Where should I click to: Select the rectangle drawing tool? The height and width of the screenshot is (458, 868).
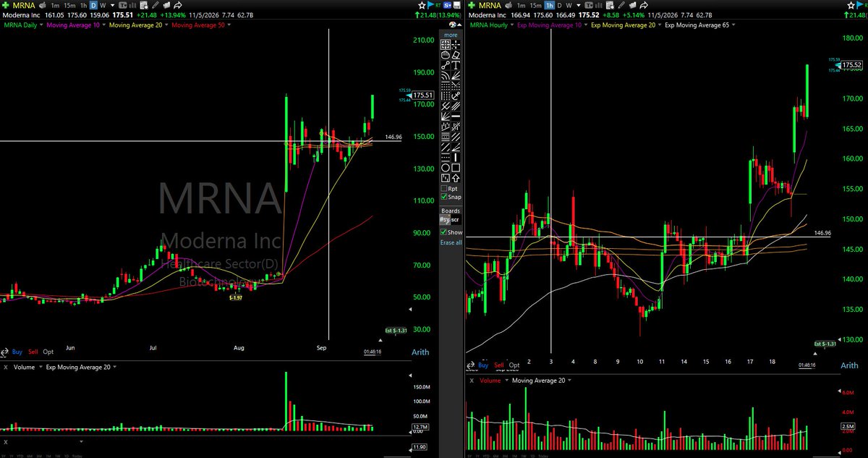point(456,167)
